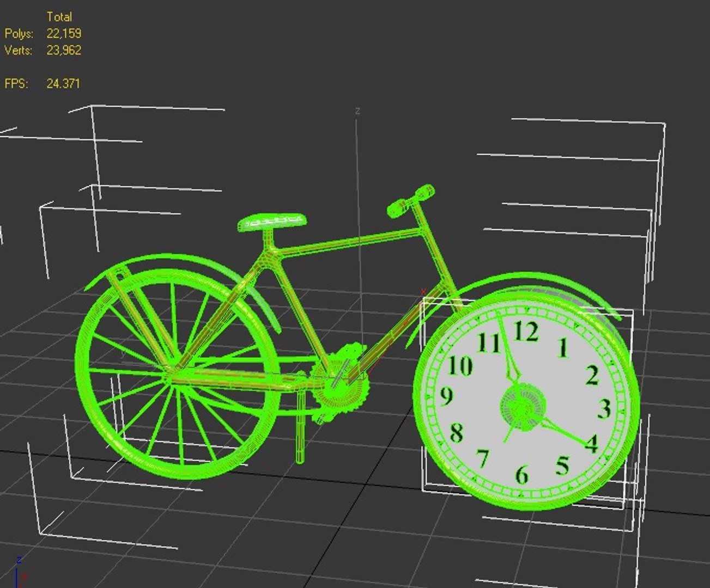Click the FPS value 24.371
The width and height of the screenshot is (710, 588).
click(x=63, y=83)
